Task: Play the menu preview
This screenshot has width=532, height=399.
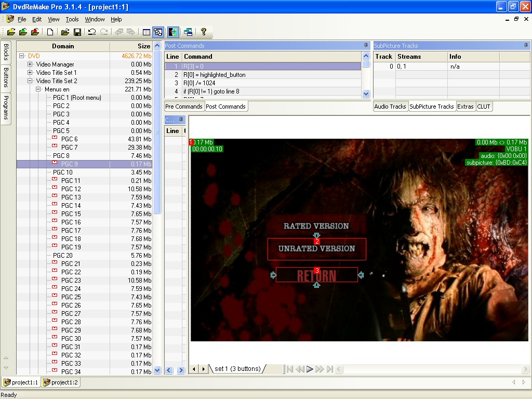Action: pos(310,369)
